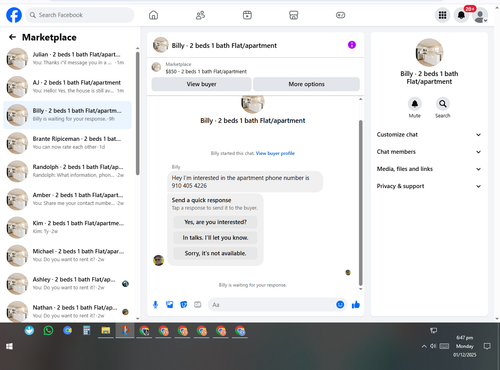Click the volume icon in system tray
500x370 pixels.
click(433, 346)
